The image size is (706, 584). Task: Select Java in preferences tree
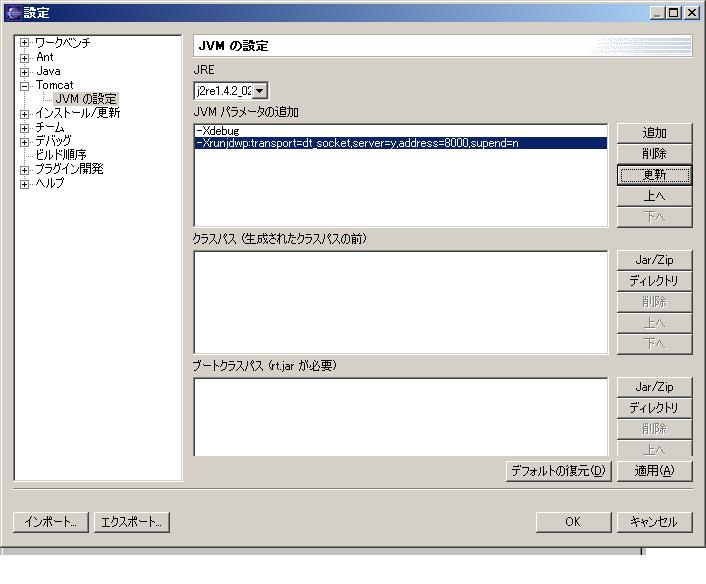click(48, 71)
